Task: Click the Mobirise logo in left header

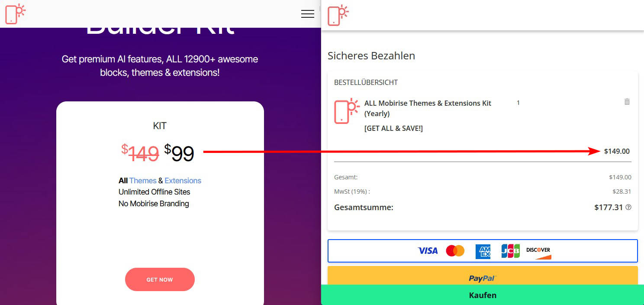Action: [15, 14]
